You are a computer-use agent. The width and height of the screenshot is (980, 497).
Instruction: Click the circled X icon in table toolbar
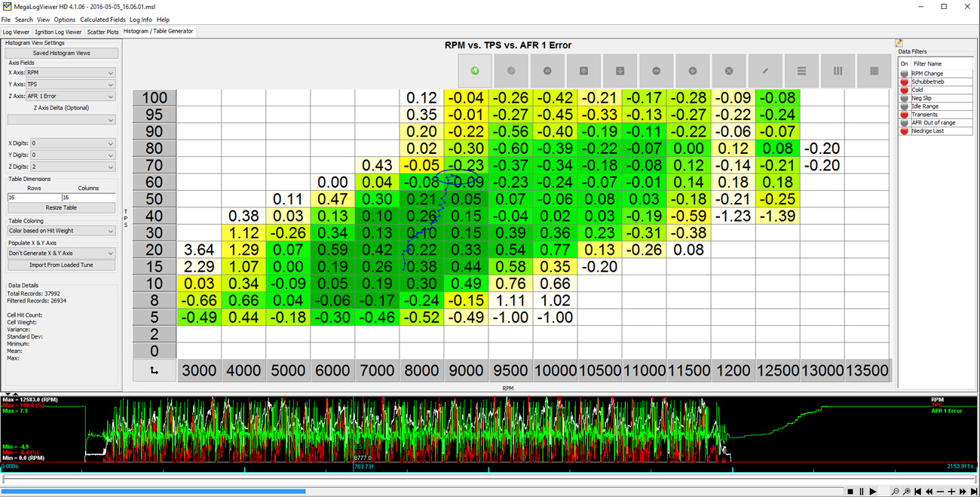(x=729, y=71)
